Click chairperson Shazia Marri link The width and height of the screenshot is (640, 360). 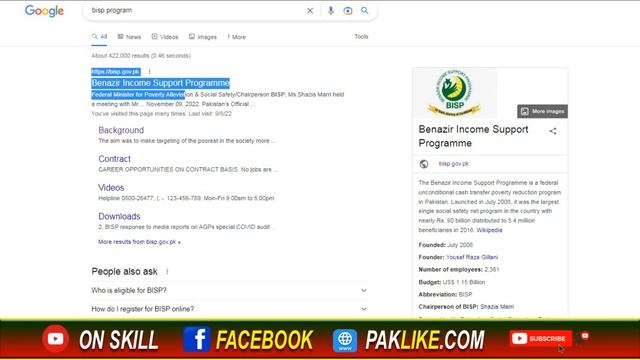tap(497, 307)
